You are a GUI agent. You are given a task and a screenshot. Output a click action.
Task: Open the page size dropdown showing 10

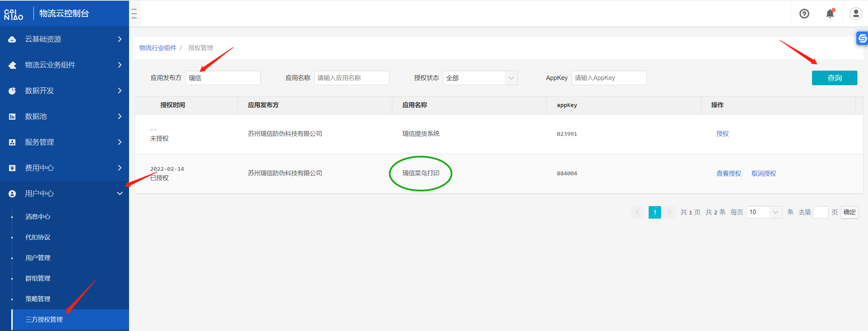pos(764,212)
